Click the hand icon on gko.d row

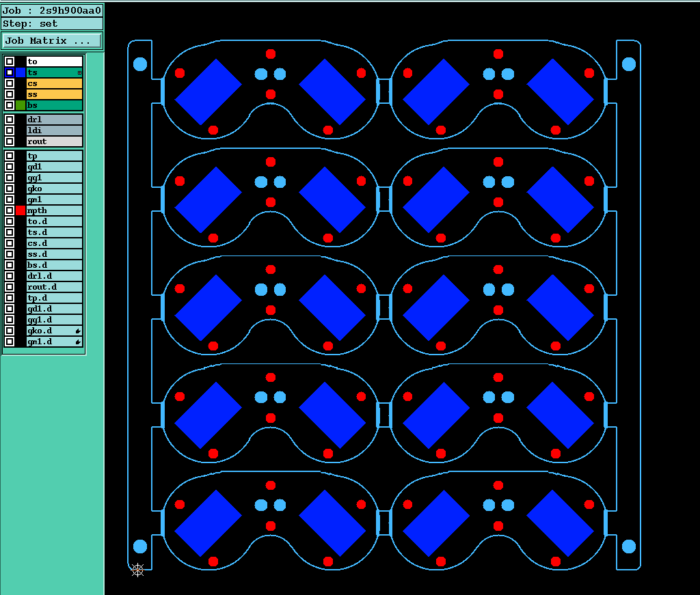tap(78, 331)
